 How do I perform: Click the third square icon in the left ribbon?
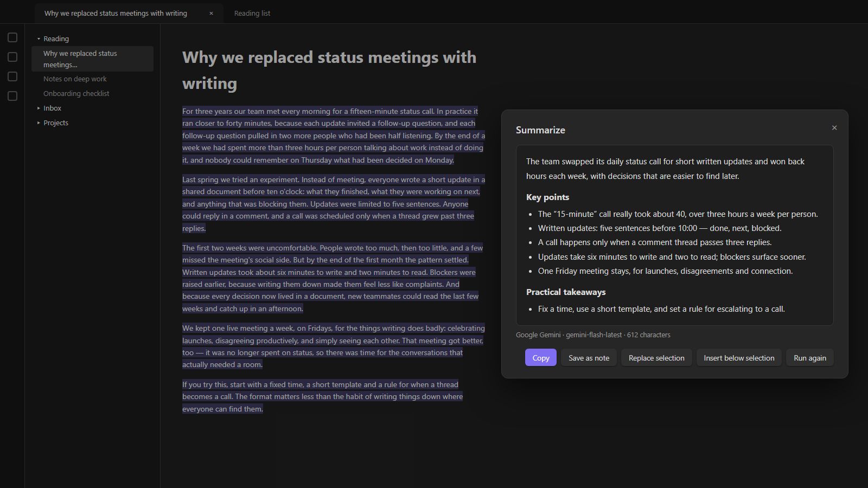pos(12,76)
